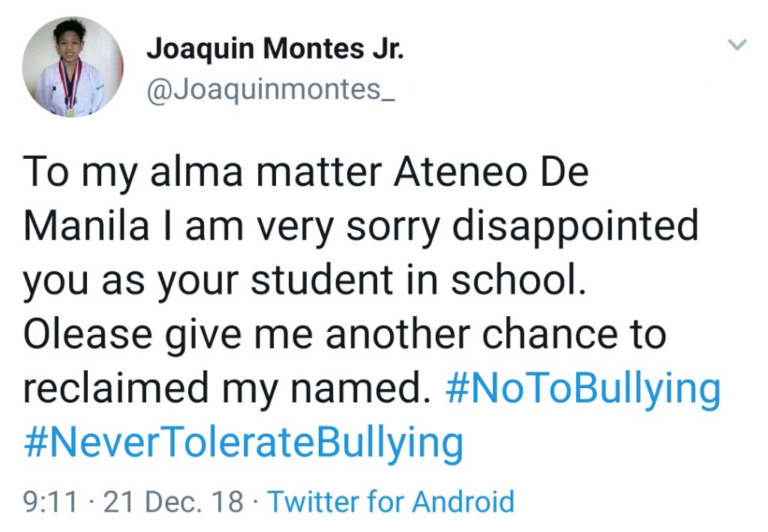The width and height of the screenshot is (768, 532).
Task: Open the tweet options chevron menu
Action: click(738, 46)
